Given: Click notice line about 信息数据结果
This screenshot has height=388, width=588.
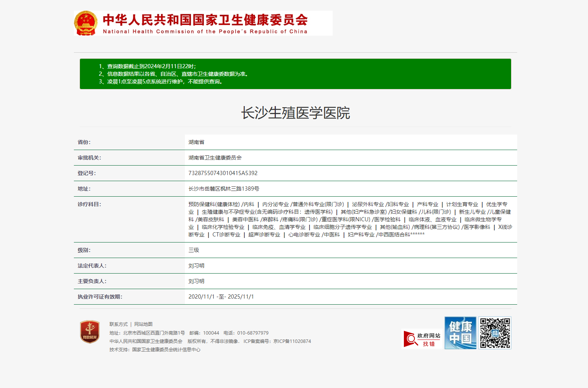Looking at the screenshot, I should click(174, 74).
